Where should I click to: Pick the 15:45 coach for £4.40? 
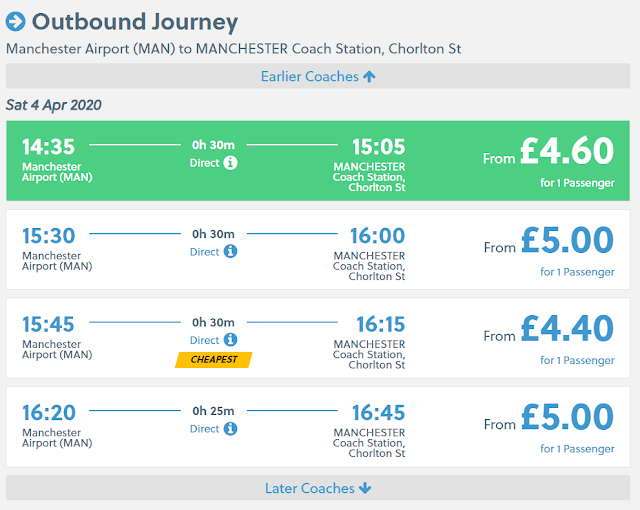tap(318, 338)
